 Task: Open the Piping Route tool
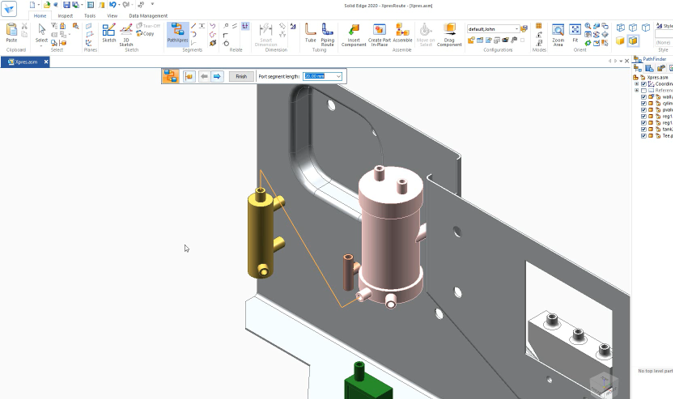(327, 34)
